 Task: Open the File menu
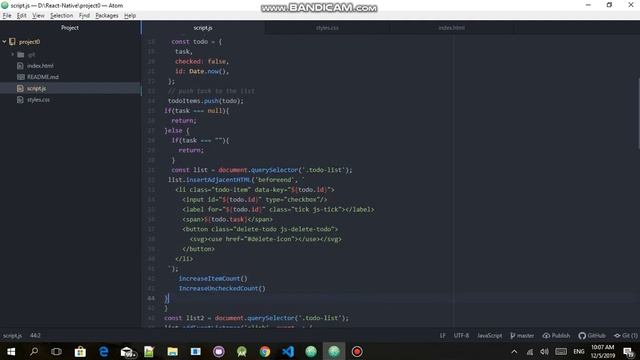(7, 16)
